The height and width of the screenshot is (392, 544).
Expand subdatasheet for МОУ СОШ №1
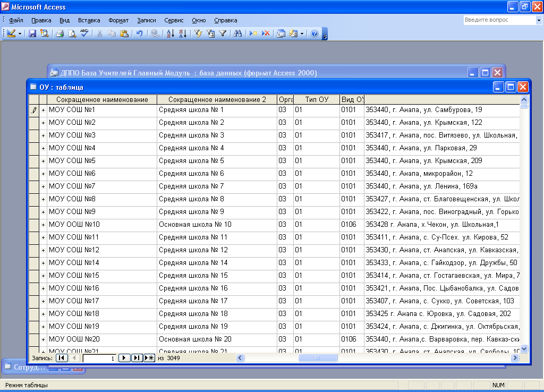43,110
